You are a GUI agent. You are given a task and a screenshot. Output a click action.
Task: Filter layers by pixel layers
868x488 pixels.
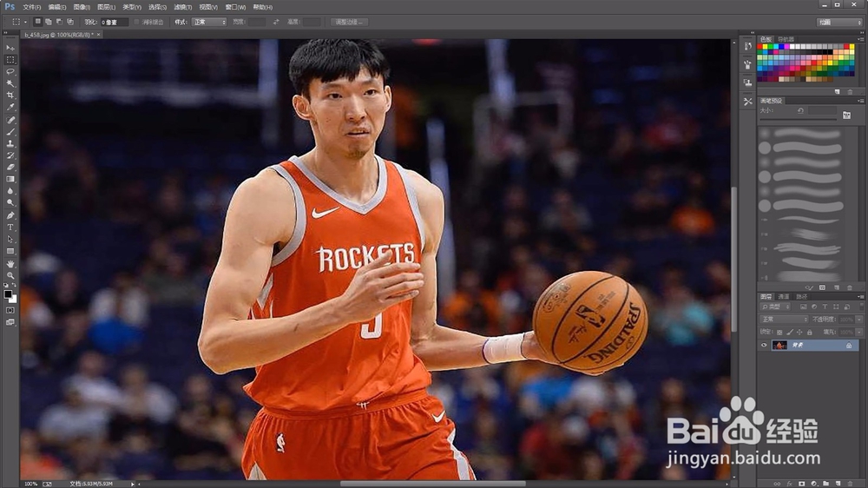(x=803, y=307)
